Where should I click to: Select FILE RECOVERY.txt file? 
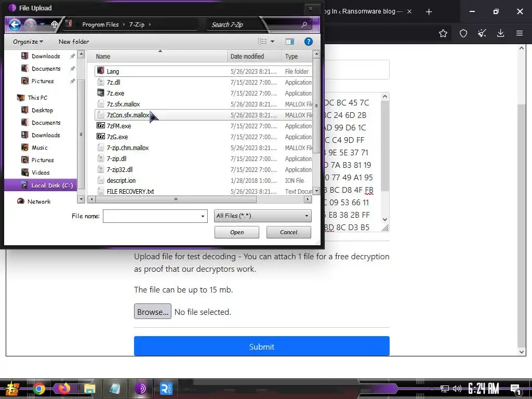point(204,191)
